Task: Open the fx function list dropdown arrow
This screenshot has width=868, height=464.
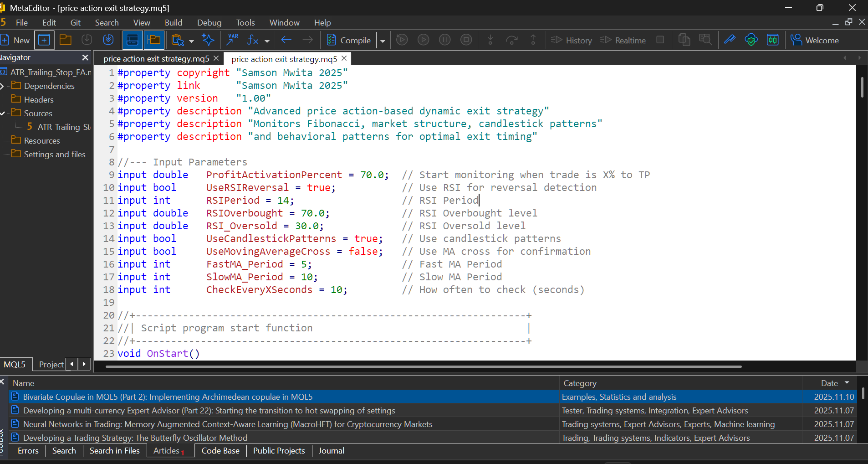Action: click(267, 41)
